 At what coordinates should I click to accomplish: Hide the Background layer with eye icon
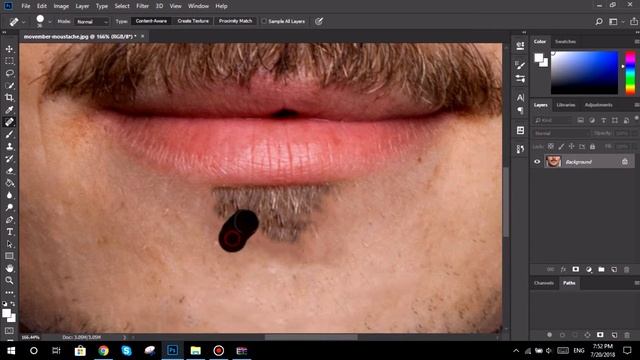pyautogui.click(x=537, y=162)
